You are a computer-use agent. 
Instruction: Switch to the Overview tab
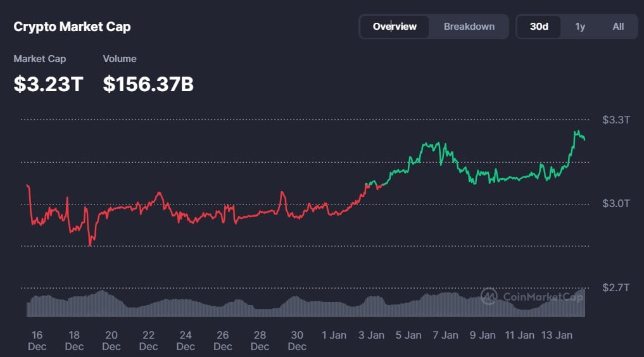(x=395, y=27)
